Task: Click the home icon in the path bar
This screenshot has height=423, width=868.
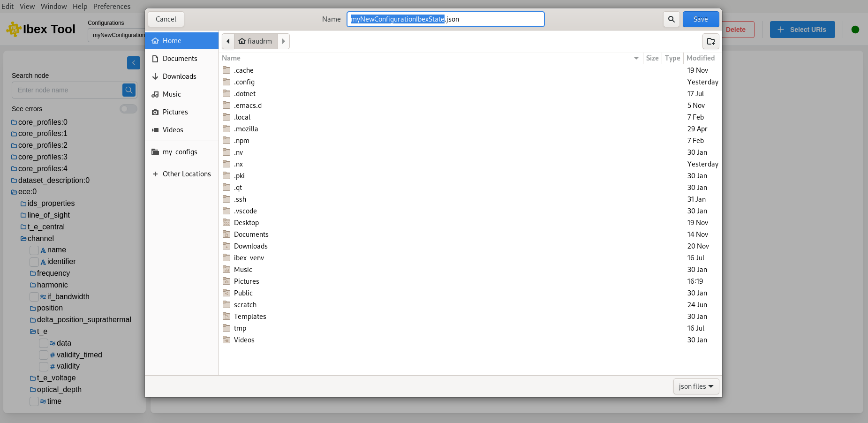Action: (242, 41)
